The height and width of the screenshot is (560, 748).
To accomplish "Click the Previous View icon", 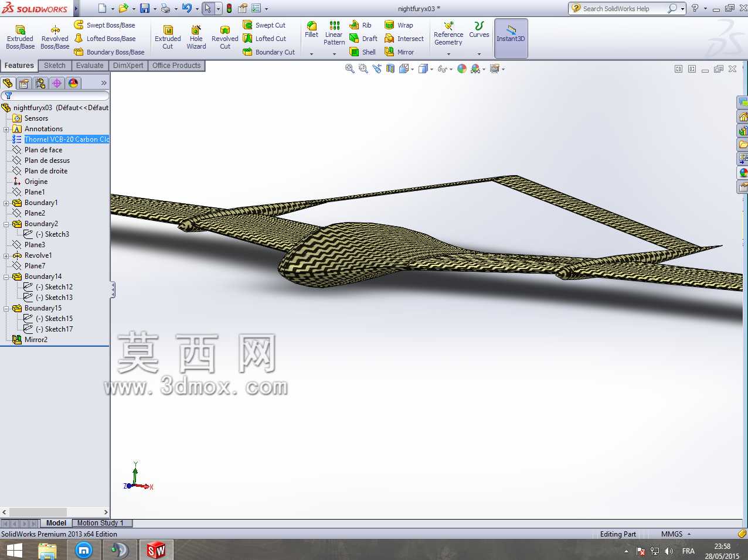I will [x=376, y=69].
